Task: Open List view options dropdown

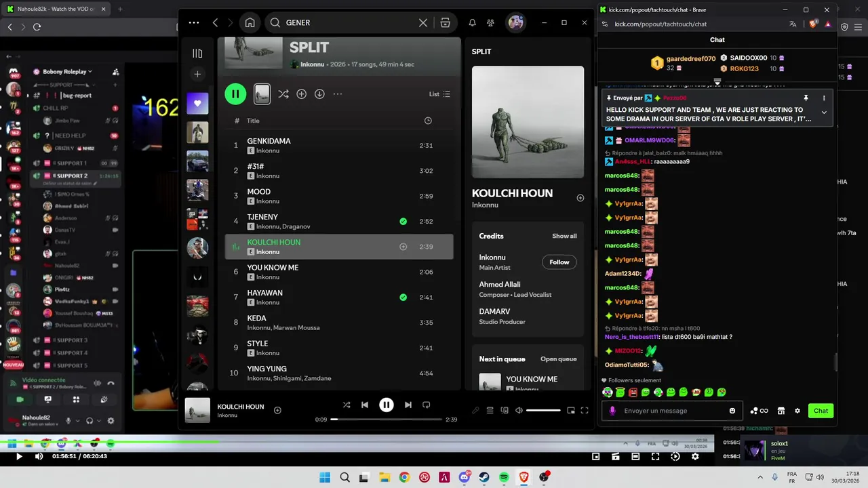Action: tap(440, 94)
